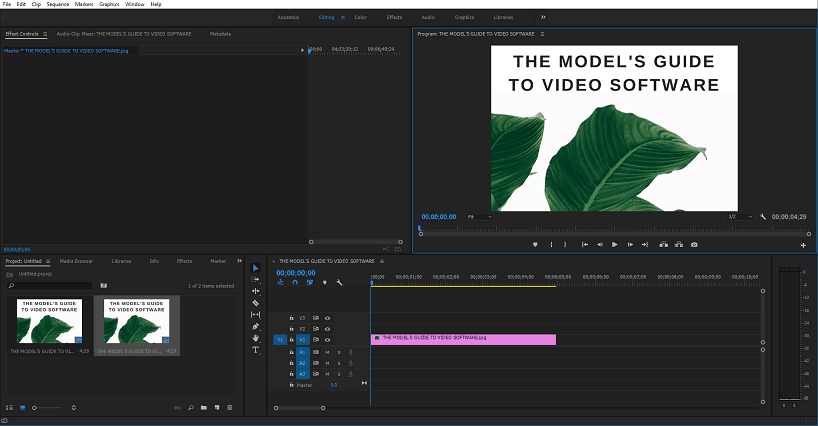
Task: Pick the Pen tool
Action: 255,326
